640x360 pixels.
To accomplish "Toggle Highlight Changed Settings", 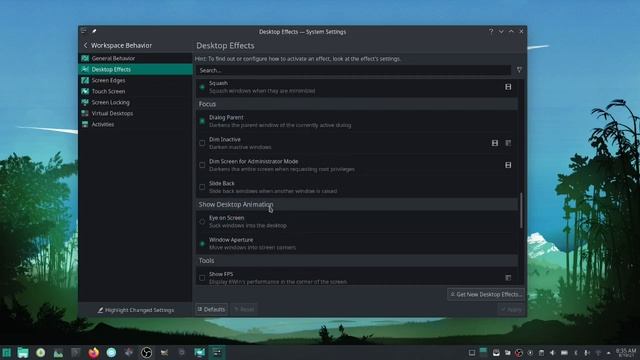I will click(136, 310).
